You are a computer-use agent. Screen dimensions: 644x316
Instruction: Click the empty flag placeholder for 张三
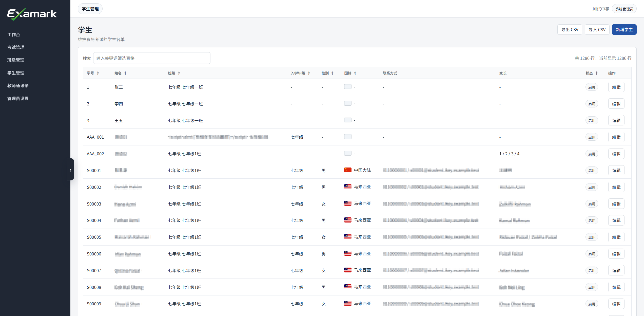click(x=348, y=87)
